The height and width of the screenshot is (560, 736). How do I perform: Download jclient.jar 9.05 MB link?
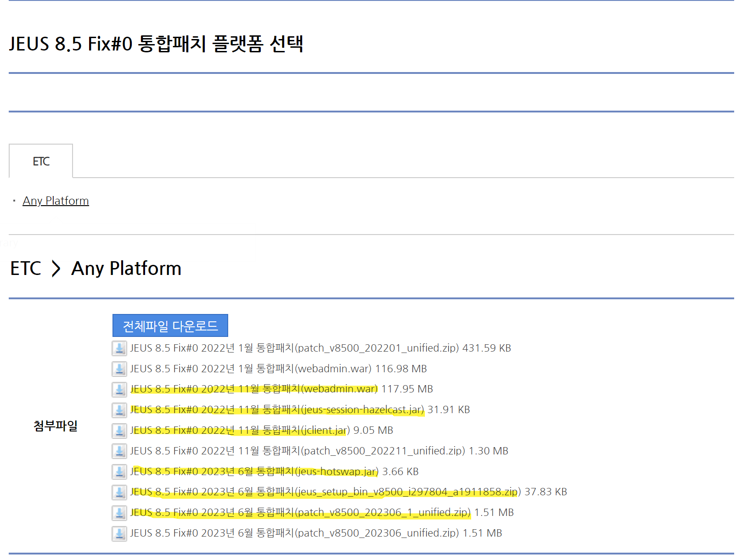[x=262, y=431]
